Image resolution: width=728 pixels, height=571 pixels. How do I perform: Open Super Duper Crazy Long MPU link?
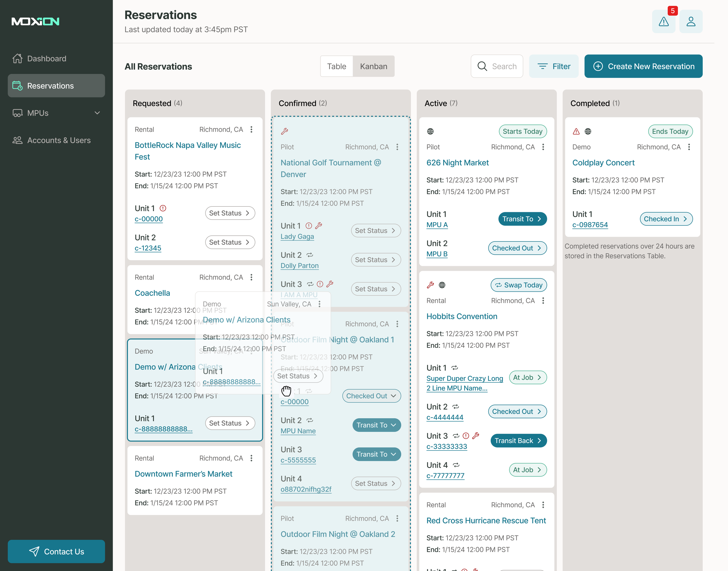click(x=465, y=383)
